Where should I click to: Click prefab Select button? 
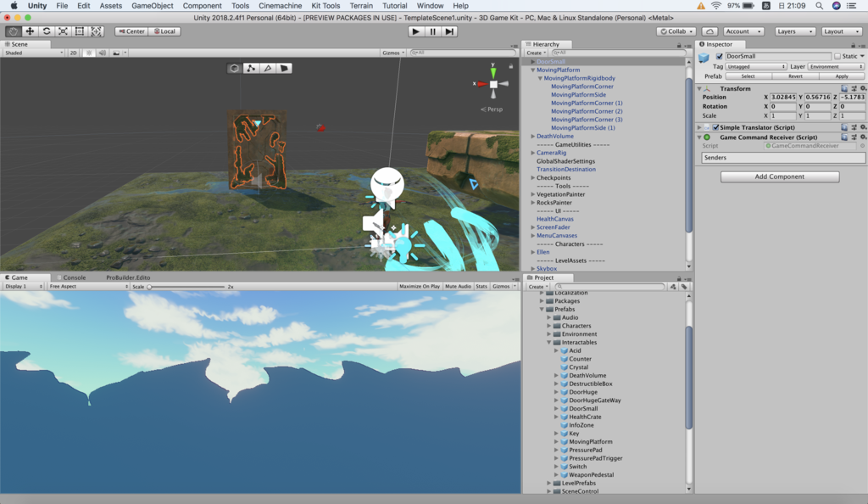(x=748, y=76)
